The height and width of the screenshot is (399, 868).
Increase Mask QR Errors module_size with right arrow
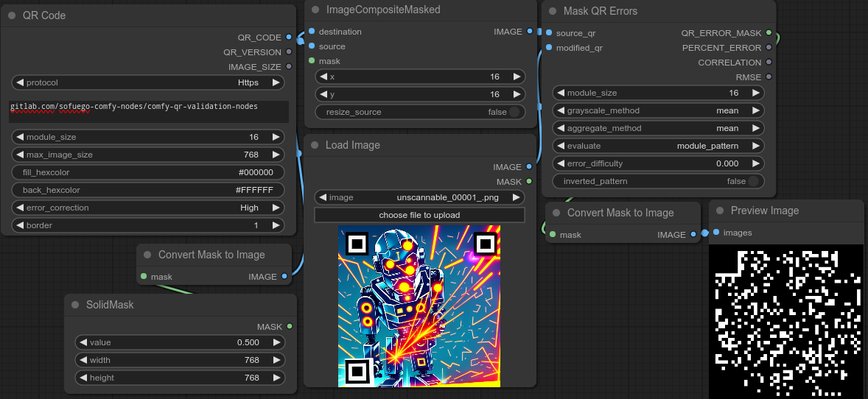755,93
